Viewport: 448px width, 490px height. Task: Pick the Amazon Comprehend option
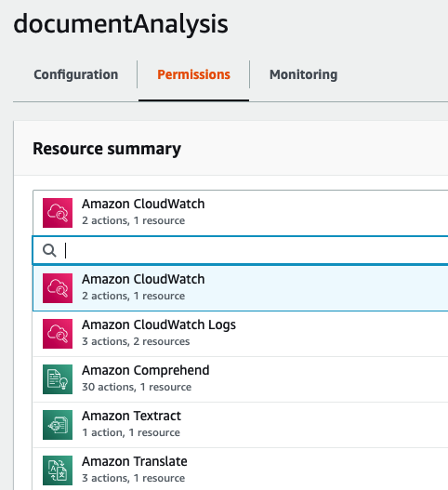(x=240, y=379)
